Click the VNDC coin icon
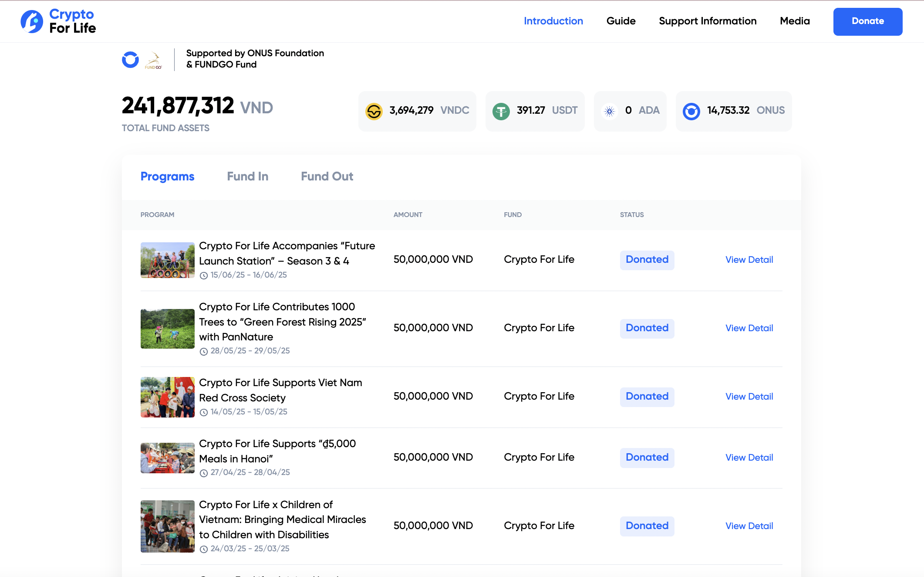This screenshot has height=577, width=924. (374, 111)
